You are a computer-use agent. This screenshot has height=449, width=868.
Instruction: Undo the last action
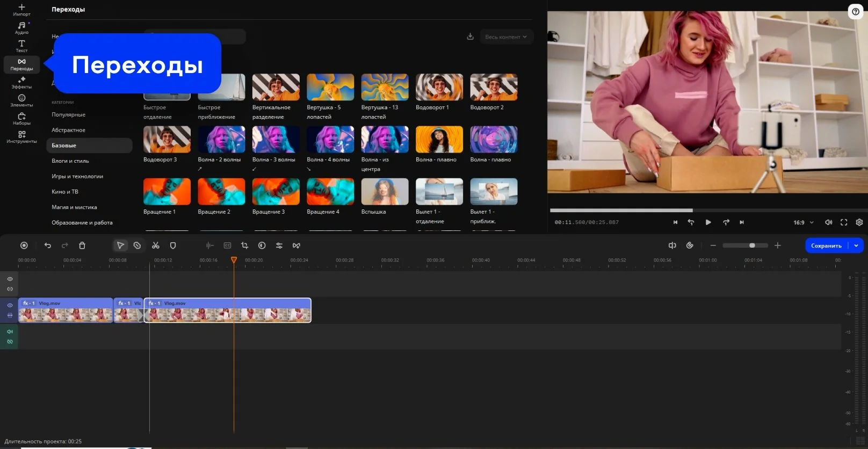48,245
